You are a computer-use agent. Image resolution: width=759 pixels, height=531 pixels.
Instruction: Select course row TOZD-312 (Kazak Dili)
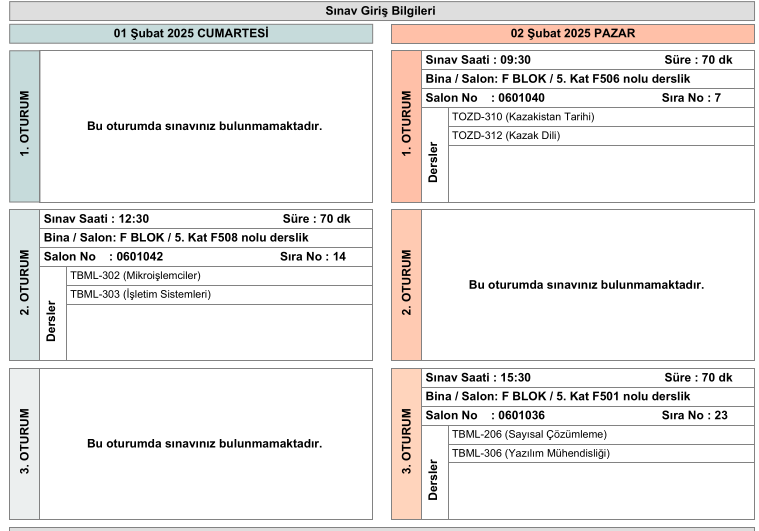(601, 136)
